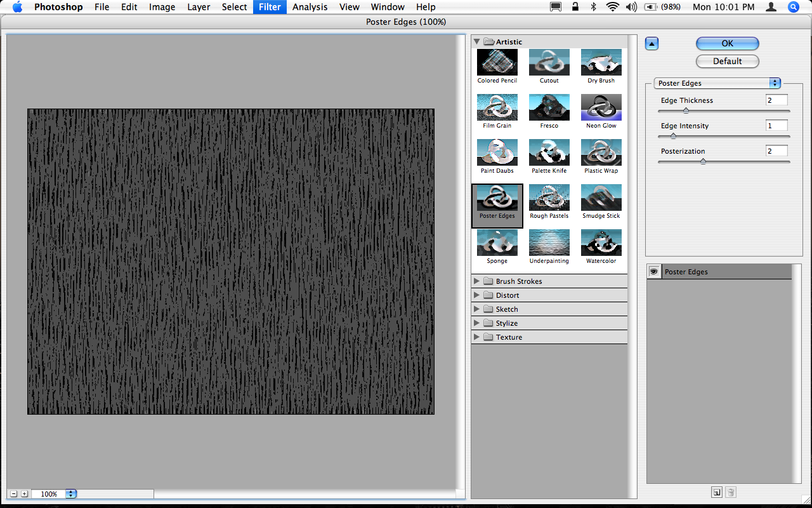Choose the Cutout filter thumbnail
812x508 pixels.
[x=549, y=62]
